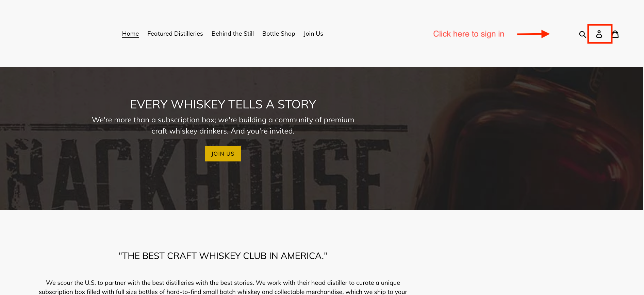Image resolution: width=644 pixels, height=295 pixels.
Task: Open the search magnifier icon
Action: point(582,34)
